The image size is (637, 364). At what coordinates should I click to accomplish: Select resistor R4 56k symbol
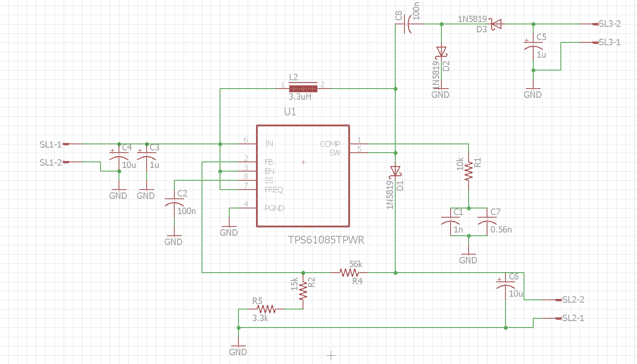pyautogui.click(x=349, y=273)
